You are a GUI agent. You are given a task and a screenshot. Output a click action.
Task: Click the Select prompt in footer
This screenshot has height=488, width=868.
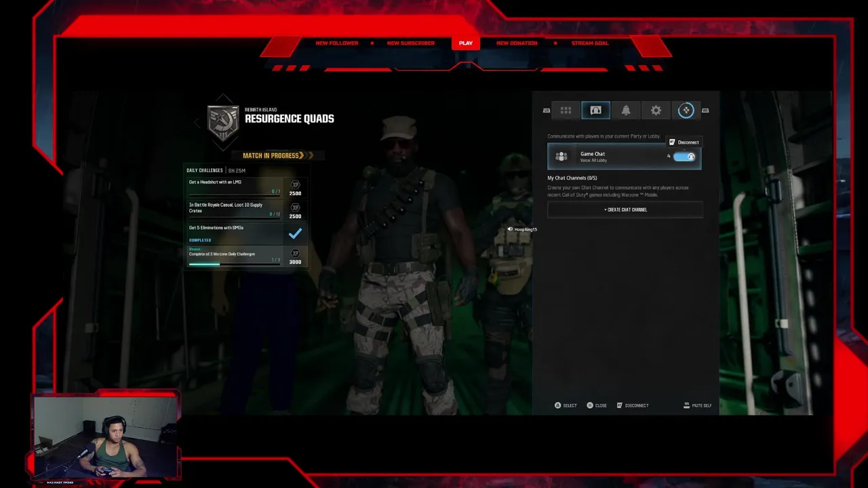[566, 405]
